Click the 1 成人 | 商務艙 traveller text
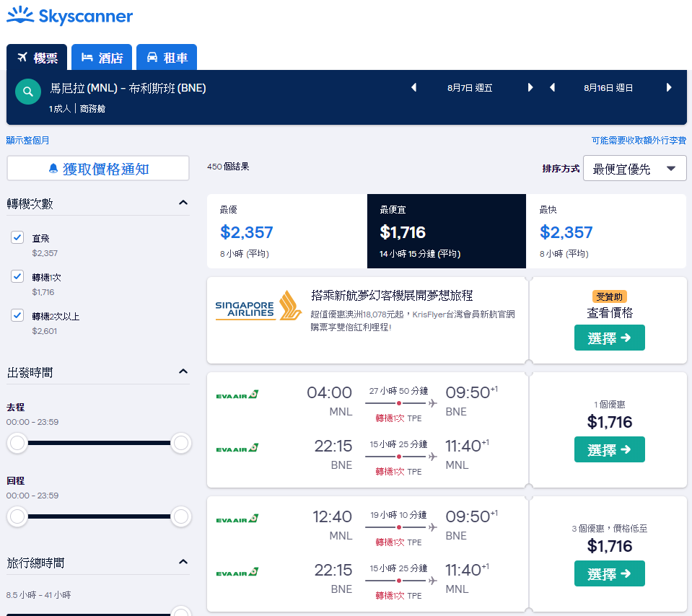This screenshot has width=692, height=616. click(77, 108)
